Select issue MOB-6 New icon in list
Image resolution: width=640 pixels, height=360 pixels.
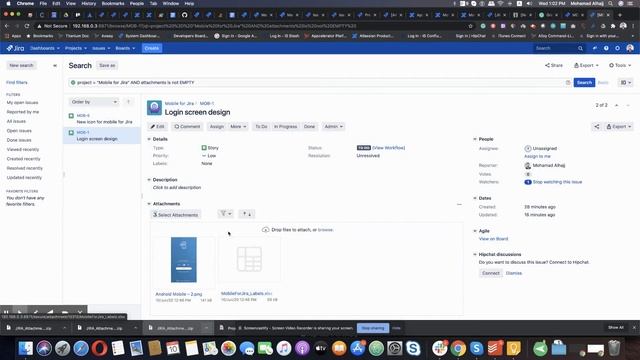pyautogui.click(x=102, y=119)
